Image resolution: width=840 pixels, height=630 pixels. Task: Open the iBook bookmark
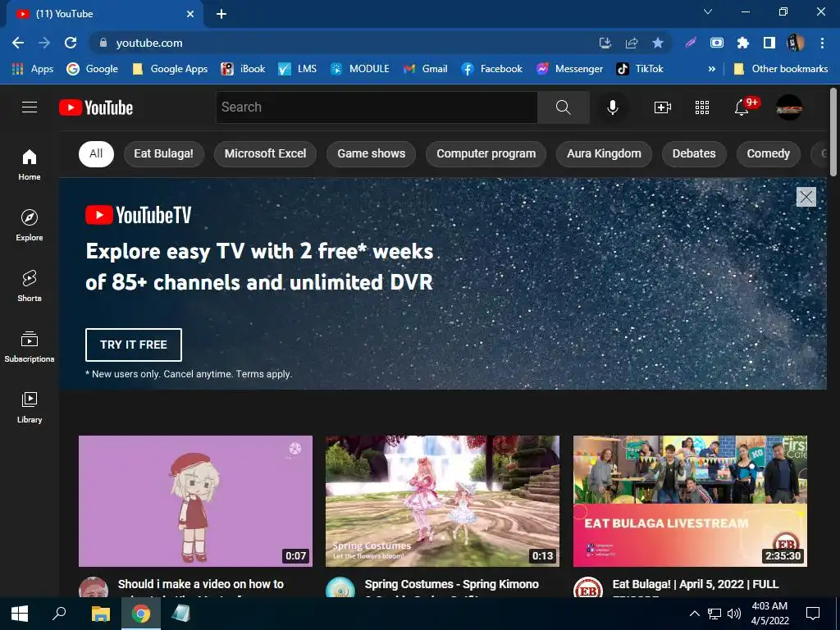click(x=243, y=69)
